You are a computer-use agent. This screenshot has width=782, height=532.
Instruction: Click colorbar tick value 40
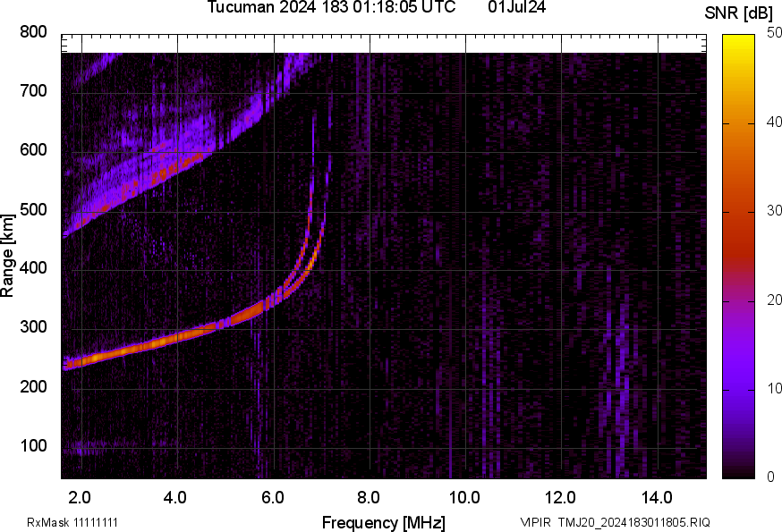click(x=774, y=122)
